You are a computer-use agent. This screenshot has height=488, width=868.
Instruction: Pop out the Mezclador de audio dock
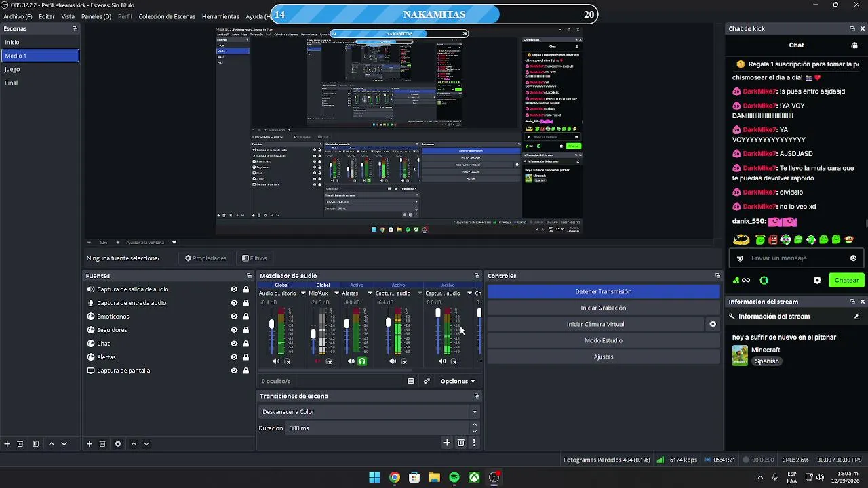(477, 276)
